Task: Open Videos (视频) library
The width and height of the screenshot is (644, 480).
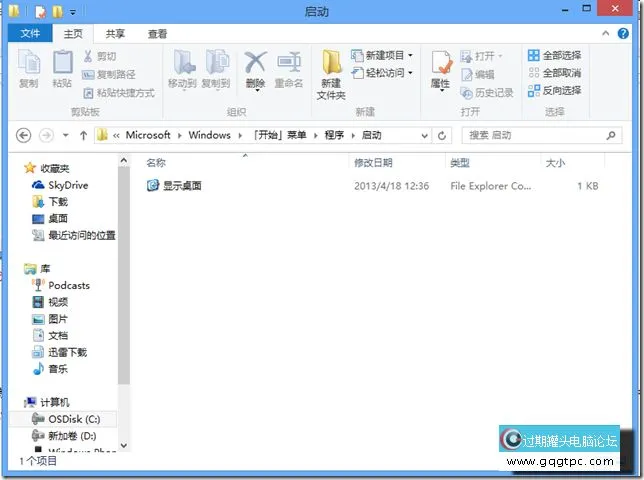Action: [x=50, y=302]
